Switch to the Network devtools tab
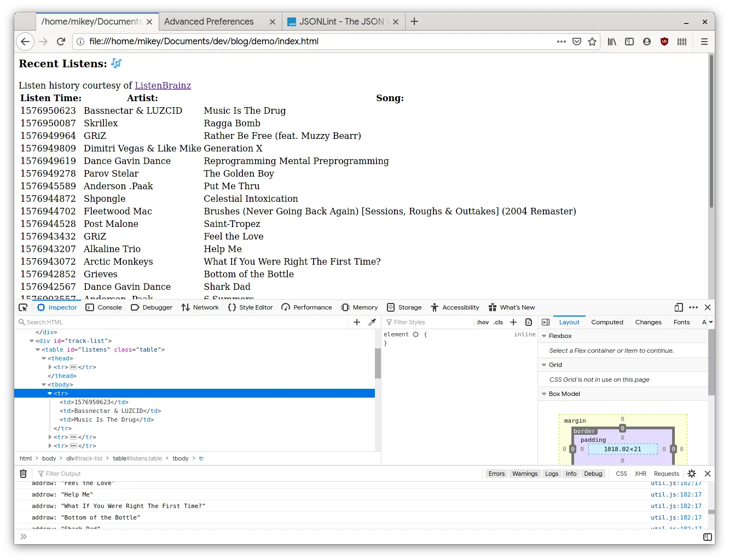 (x=200, y=307)
